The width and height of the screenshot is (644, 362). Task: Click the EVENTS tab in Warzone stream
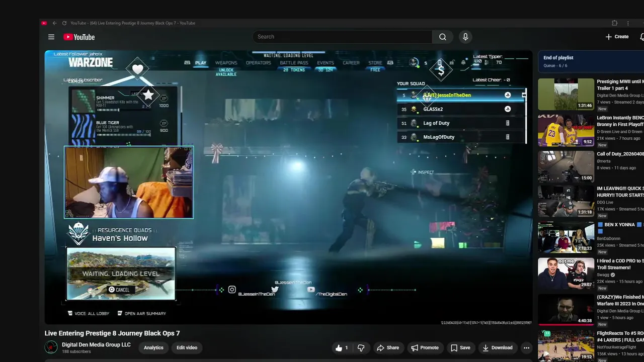[326, 63]
